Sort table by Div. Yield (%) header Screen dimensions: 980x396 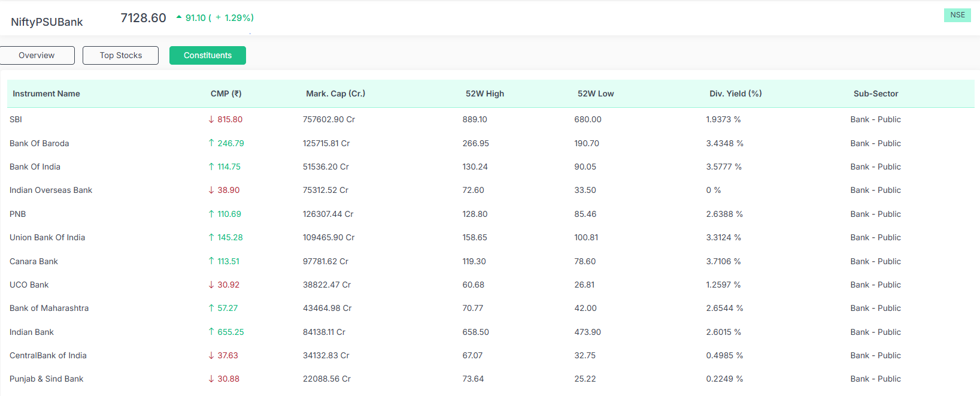point(735,93)
